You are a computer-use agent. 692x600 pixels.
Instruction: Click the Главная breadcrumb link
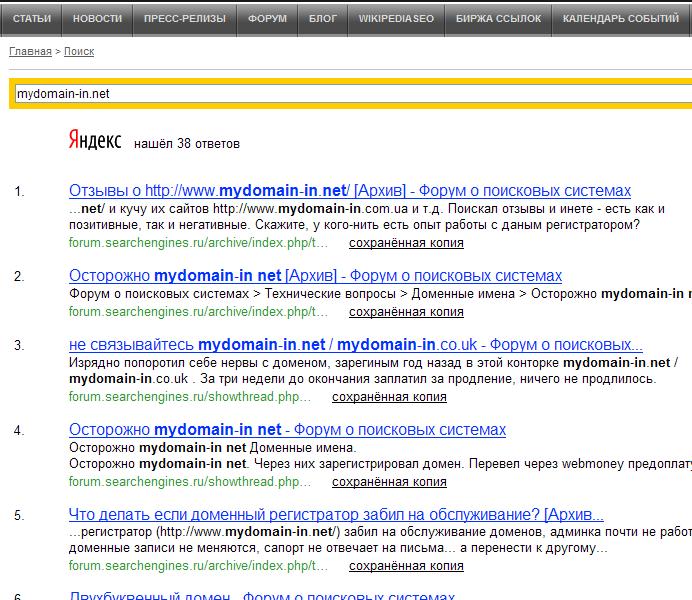(30, 51)
